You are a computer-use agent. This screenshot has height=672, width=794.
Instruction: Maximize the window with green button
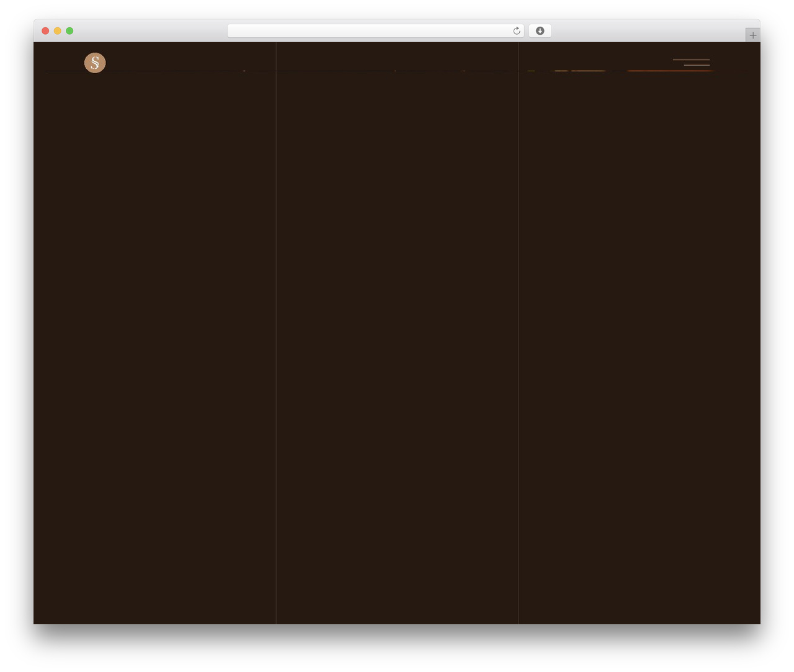69,31
